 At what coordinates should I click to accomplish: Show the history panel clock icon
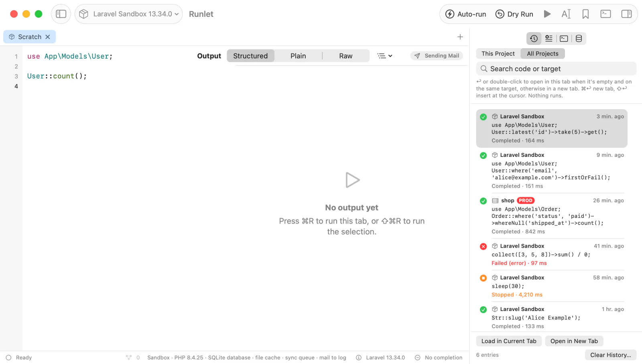tap(534, 39)
